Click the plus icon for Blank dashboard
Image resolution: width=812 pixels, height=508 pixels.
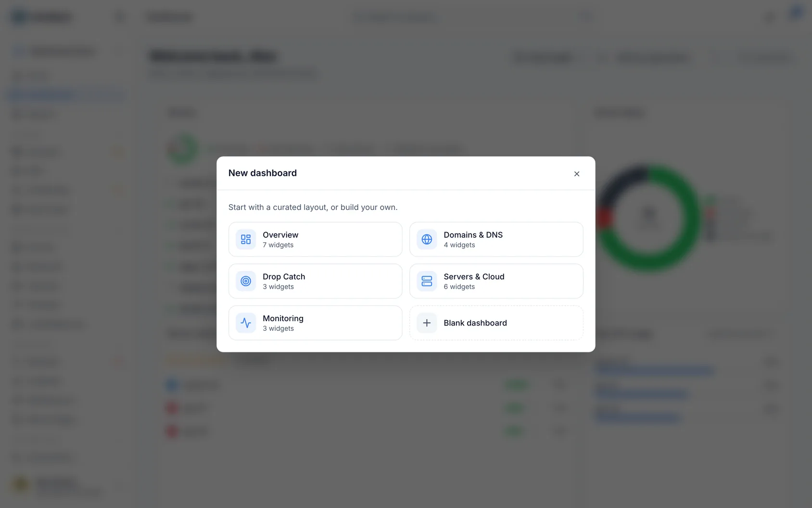point(427,323)
